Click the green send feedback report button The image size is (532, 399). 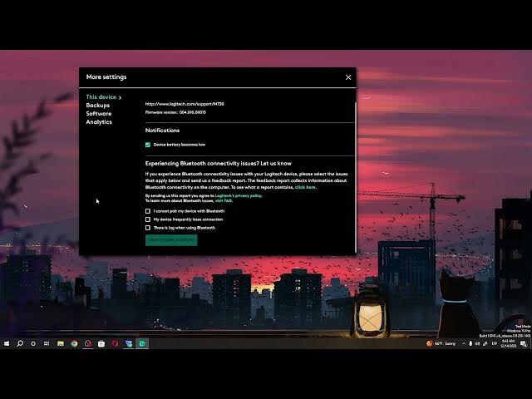point(171,240)
